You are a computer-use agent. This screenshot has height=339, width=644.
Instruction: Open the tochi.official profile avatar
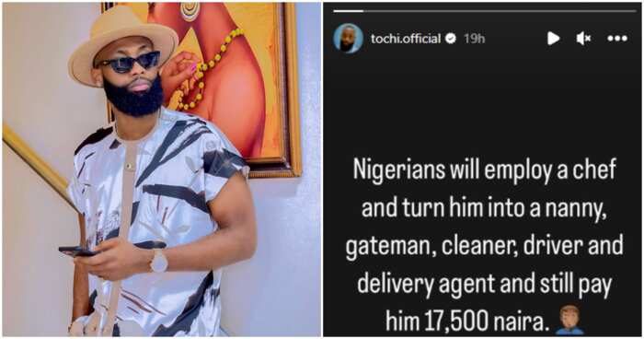(x=348, y=39)
